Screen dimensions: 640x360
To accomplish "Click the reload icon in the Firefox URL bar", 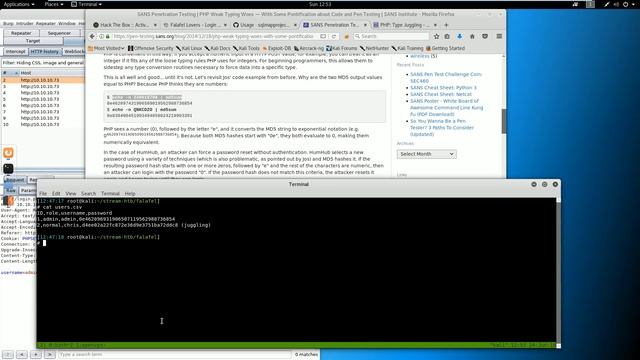I will tap(334, 36).
